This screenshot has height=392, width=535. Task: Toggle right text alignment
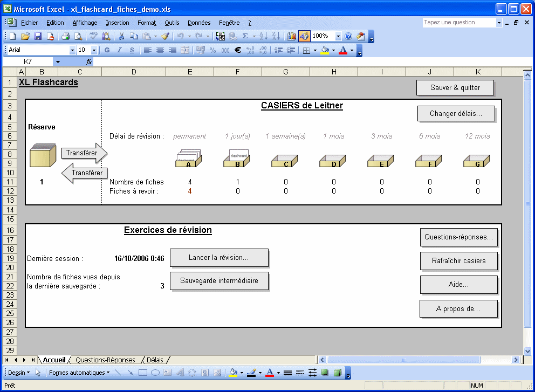173,50
